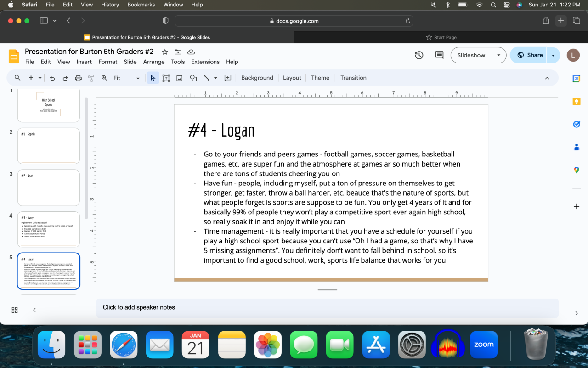Toggle grid view at bottom left
Screen dimensions: 588x368
15,310
